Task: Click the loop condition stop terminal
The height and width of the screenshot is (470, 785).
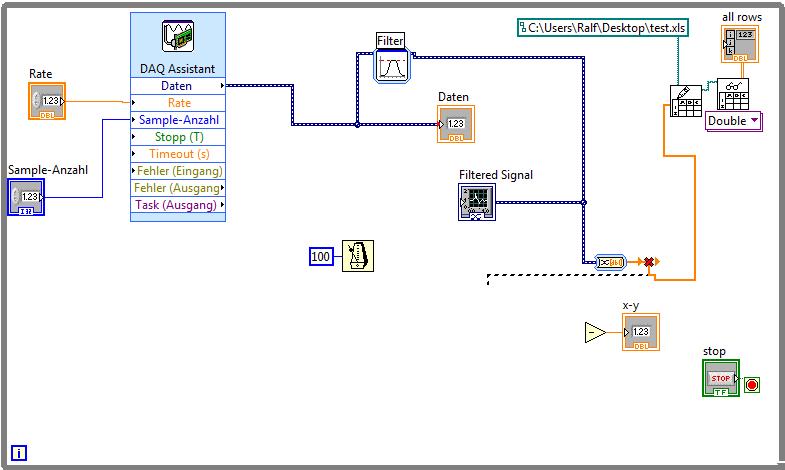Action: pos(751,385)
